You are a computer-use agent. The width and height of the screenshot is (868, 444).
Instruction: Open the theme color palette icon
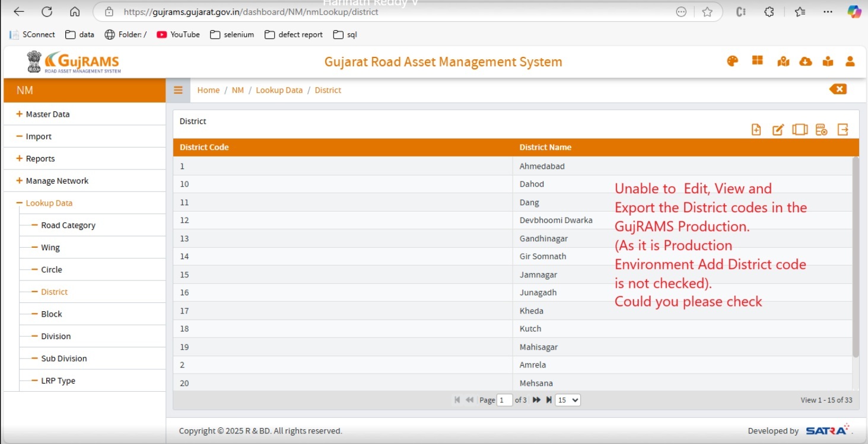(732, 61)
